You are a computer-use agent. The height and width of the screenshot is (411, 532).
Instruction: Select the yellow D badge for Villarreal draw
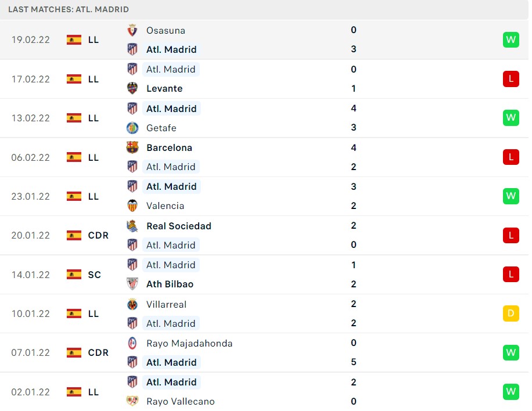(511, 313)
